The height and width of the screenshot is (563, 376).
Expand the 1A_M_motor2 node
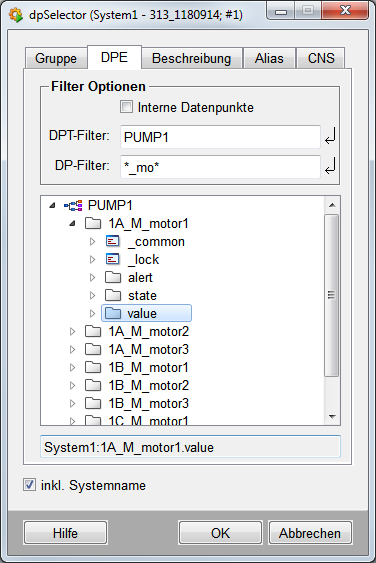point(73,331)
